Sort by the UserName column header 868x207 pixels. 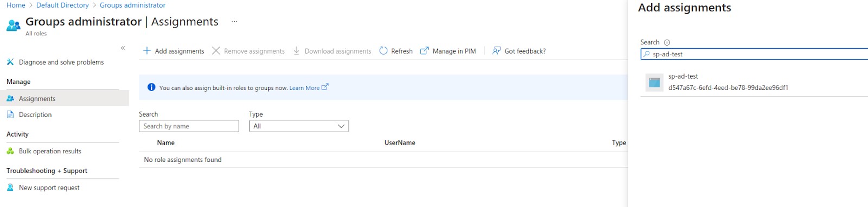pos(400,143)
